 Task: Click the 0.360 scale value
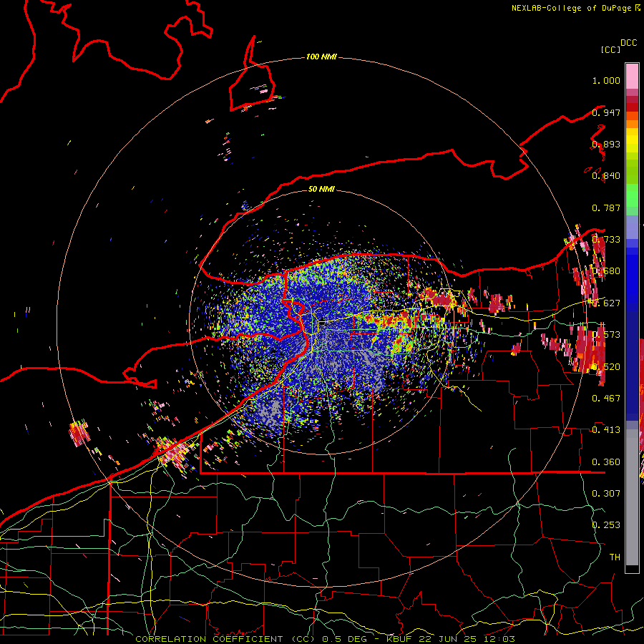point(606,462)
